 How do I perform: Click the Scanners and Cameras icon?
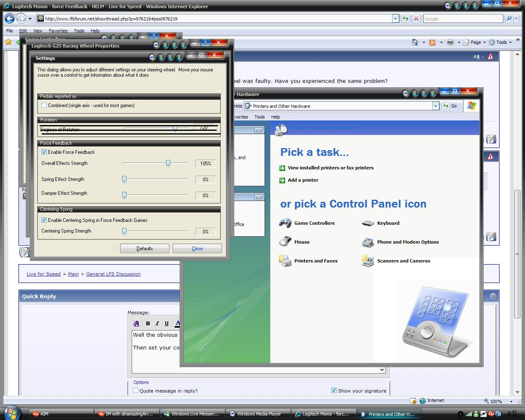click(x=368, y=260)
